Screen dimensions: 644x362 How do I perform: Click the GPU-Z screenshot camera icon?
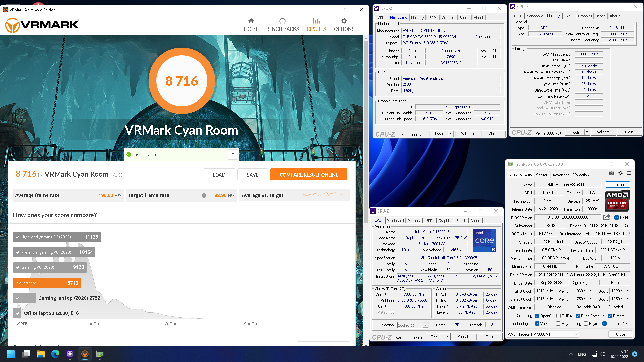(612, 173)
